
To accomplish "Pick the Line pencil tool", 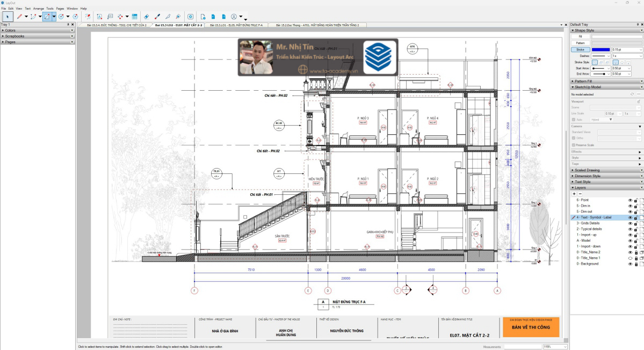I will pos(19,17).
